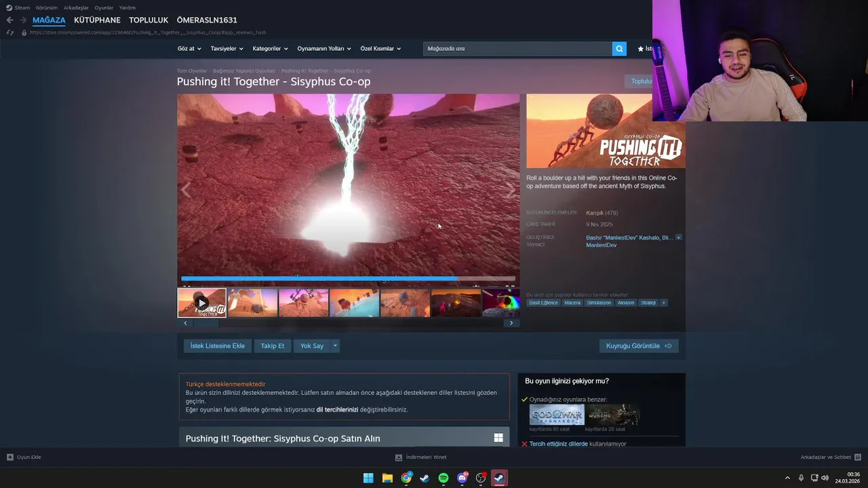The width and height of the screenshot is (868, 488).
Task: Open the Wukong game thumbnail
Action: [x=612, y=415]
